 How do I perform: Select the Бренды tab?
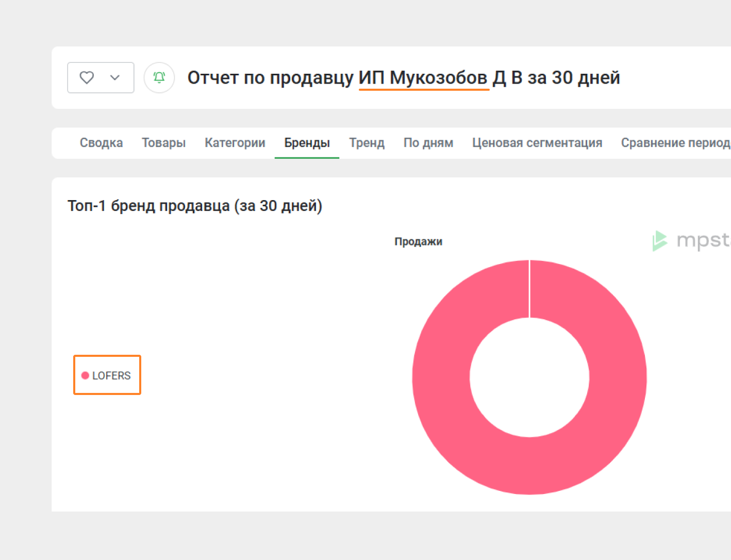point(307,143)
